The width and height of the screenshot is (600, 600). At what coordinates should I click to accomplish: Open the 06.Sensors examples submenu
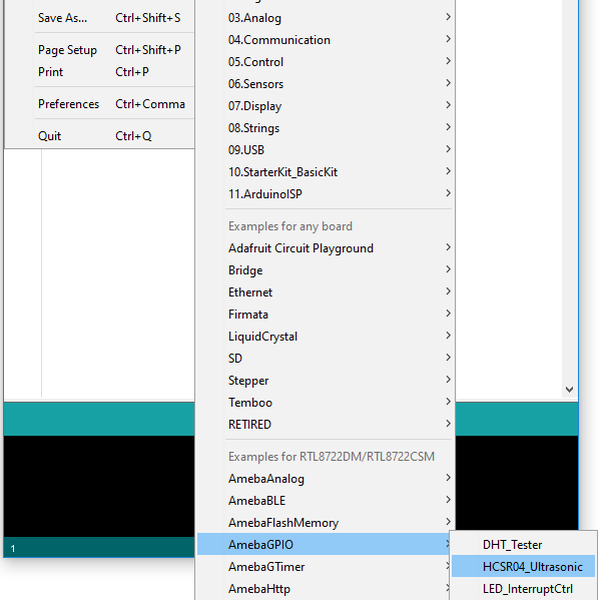click(326, 84)
